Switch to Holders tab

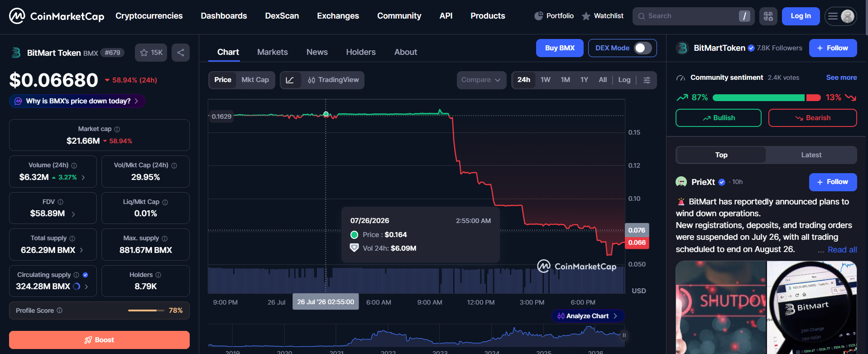click(361, 52)
